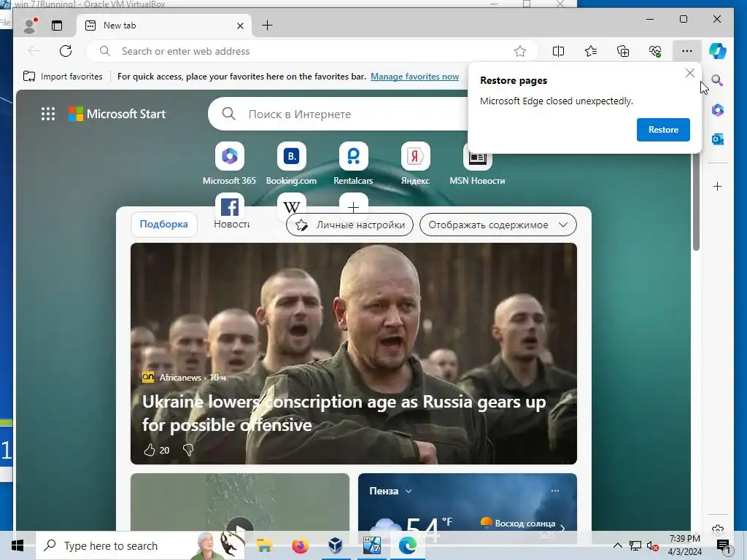
Task: Open the Copilot sidebar
Action: pyautogui.click(x=718, y=51)
